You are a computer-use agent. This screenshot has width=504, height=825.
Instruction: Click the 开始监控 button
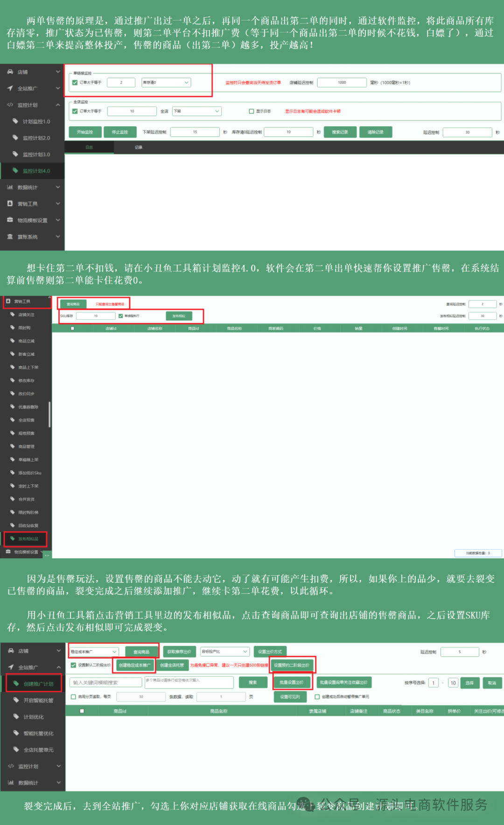pyautogui.click(x=85, y=132)
